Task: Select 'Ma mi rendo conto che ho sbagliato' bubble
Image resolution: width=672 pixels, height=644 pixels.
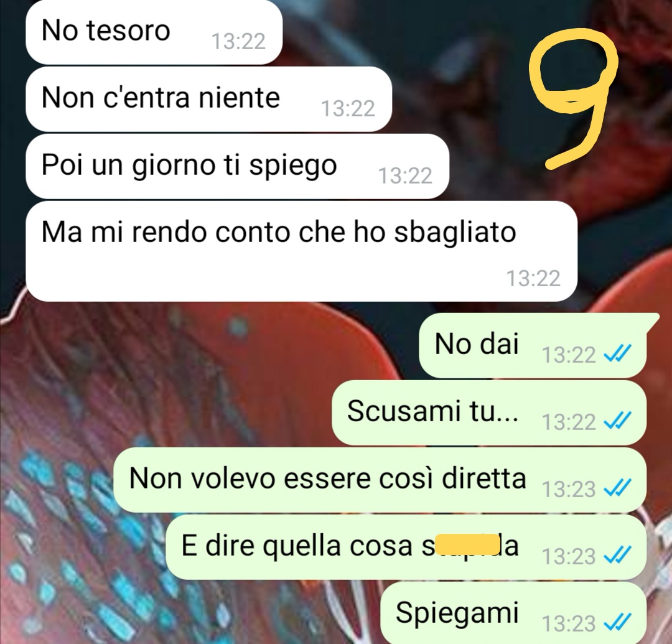Action: click(x=301, y=251)
